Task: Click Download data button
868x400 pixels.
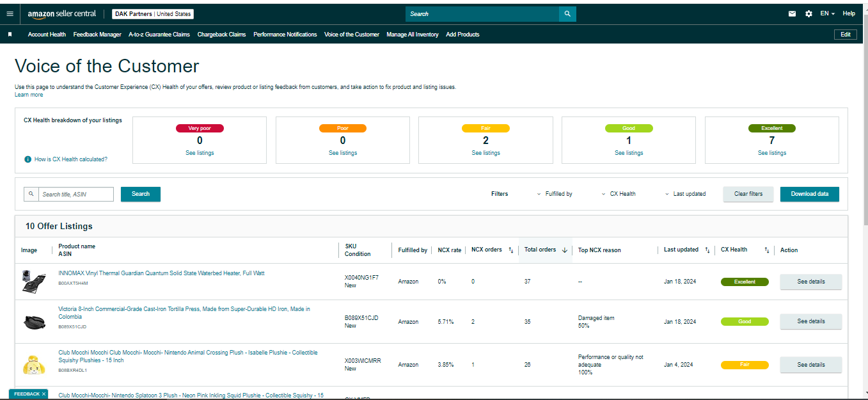Action: click(810, 194)
